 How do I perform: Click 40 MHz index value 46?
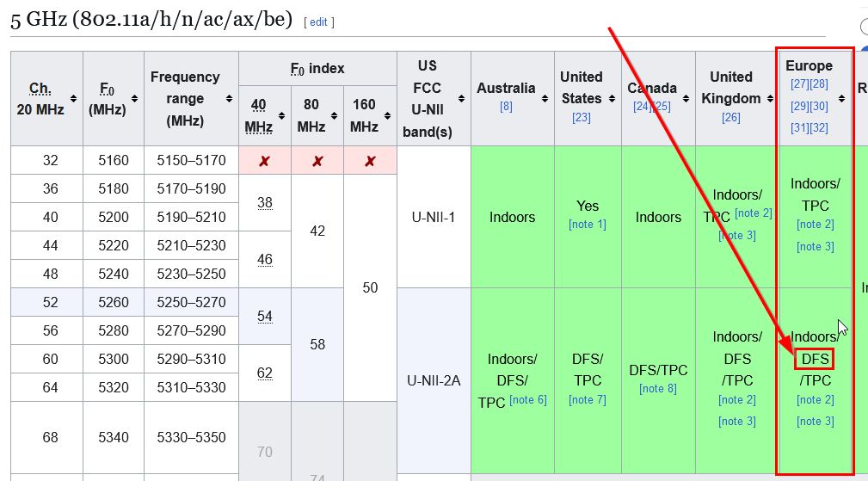click(x=265, y=260)
